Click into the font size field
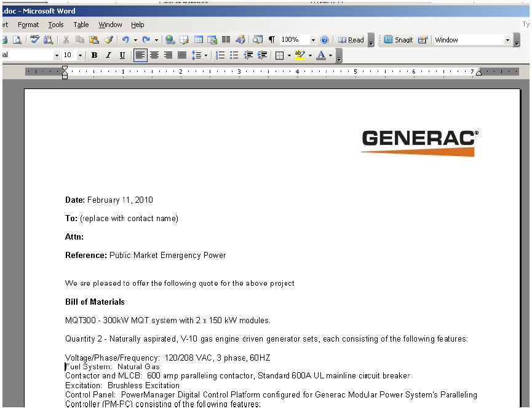 point(69,55)
